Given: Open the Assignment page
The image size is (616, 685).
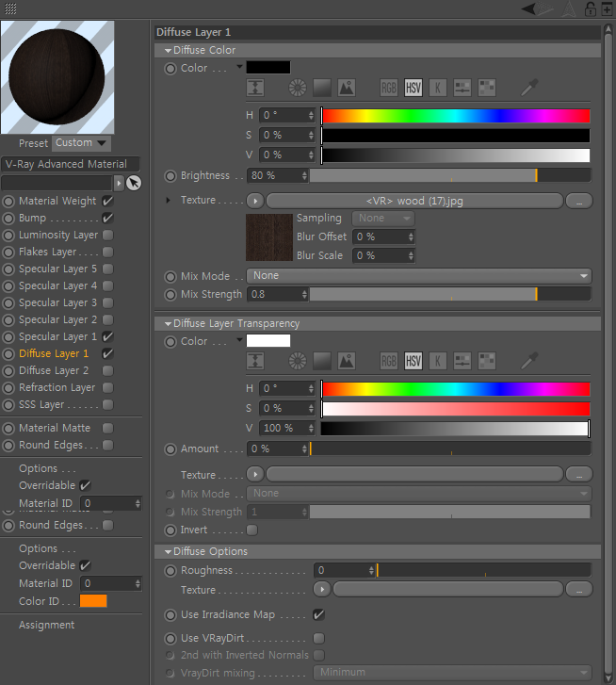Looking at the screenshot, I should pos(46,625).
